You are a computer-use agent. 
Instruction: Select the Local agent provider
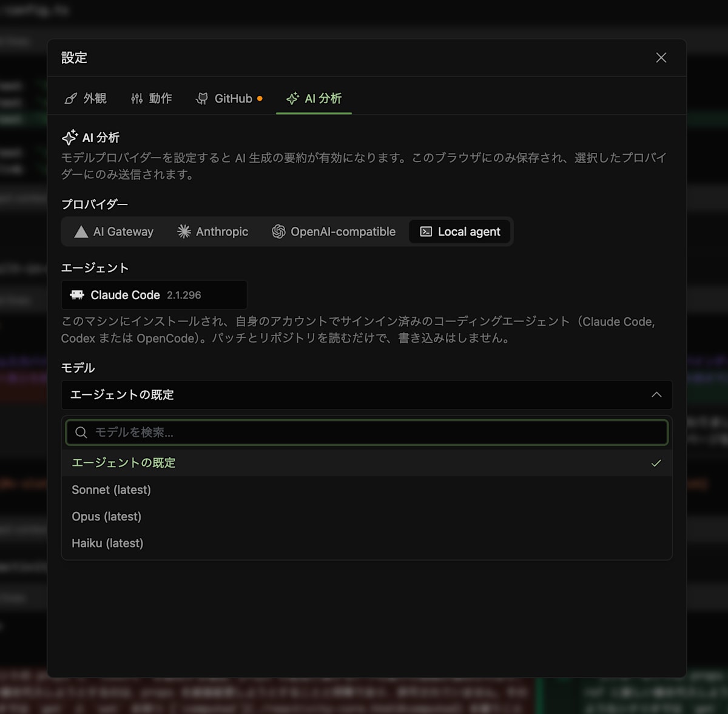(x=460, y=232)
